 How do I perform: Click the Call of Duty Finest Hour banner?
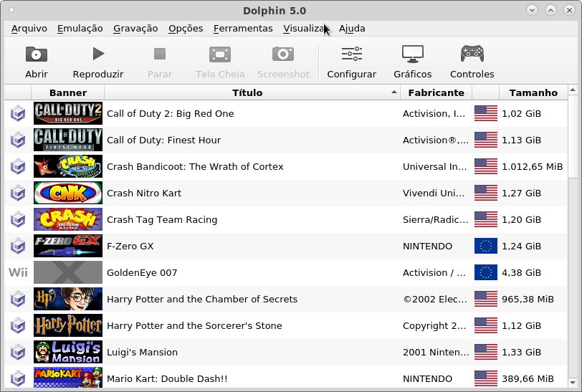pos(68,140)
